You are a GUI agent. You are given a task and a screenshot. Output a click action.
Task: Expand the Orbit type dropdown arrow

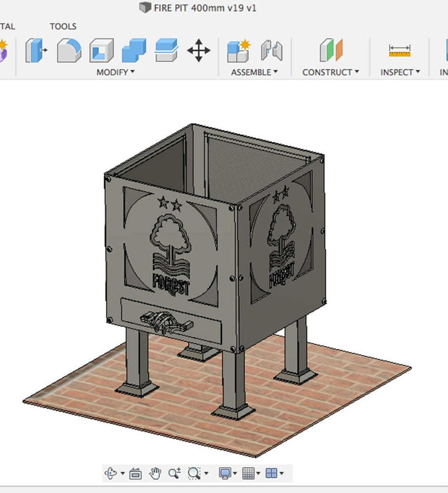click(x=123, y=473)
